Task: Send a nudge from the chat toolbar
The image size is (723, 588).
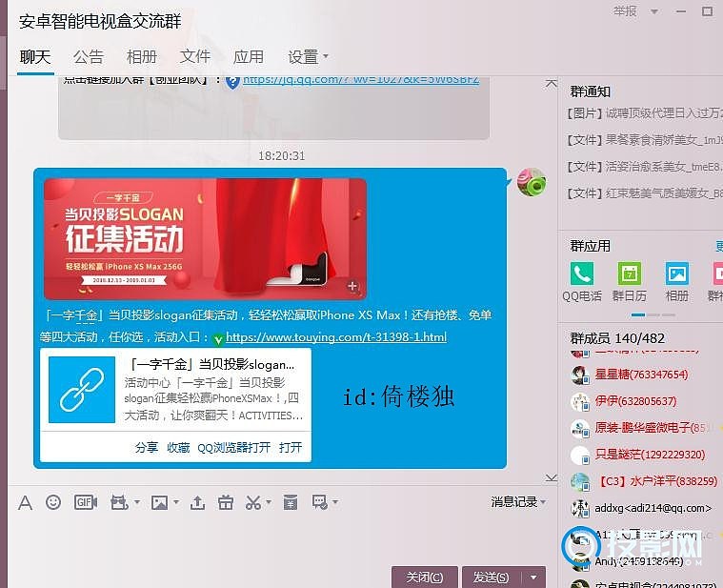Action: pyautogui.click(x=119, y=502)
